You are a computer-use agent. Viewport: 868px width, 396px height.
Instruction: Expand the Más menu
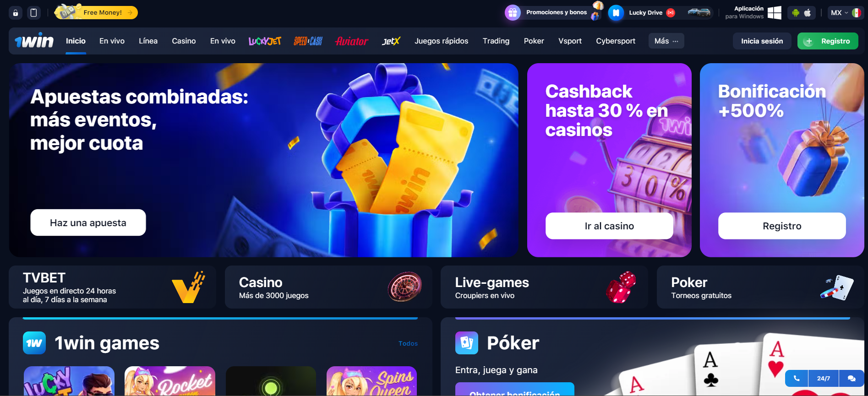(x=666, y=41)
